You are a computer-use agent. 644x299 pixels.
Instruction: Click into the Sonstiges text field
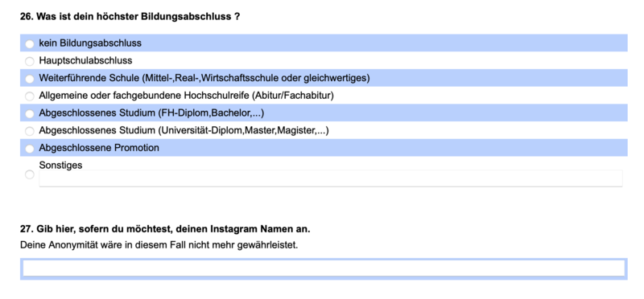[331, 178]
